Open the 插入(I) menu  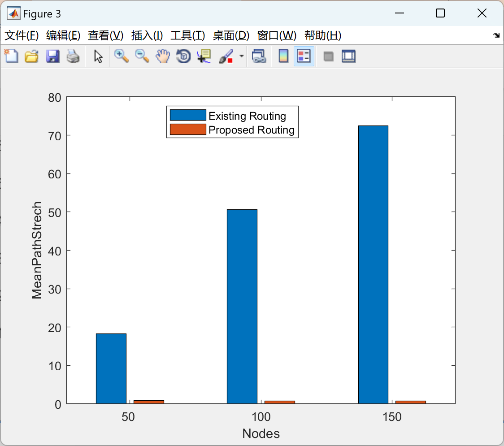[147, 35]
